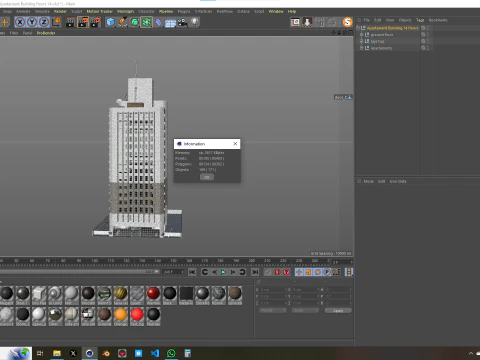
Task: Step forward one frame
Action: (x=233, y=272)
